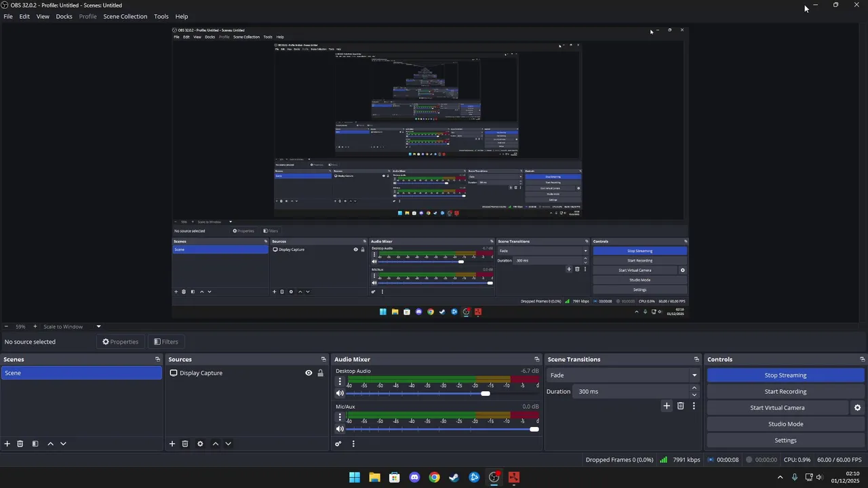868x488 pixels.
Task: Select Display Capture source row
Action: 246,373
